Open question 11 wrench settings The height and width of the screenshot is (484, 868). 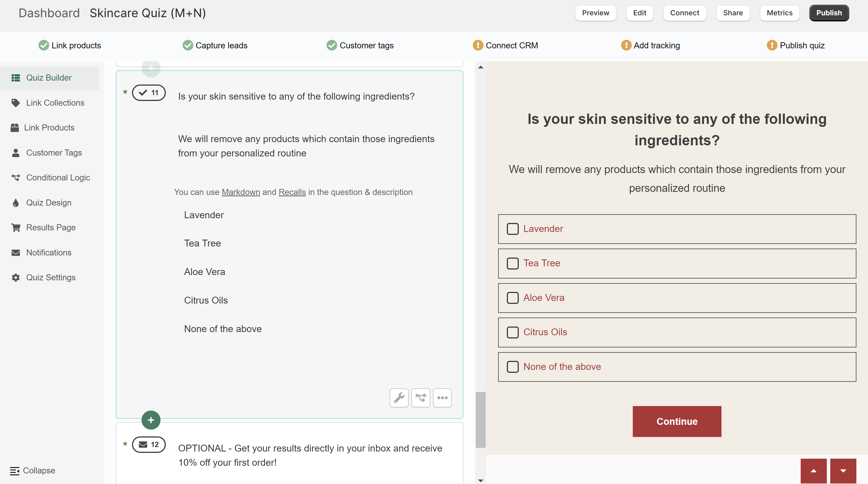click(399, 398)
